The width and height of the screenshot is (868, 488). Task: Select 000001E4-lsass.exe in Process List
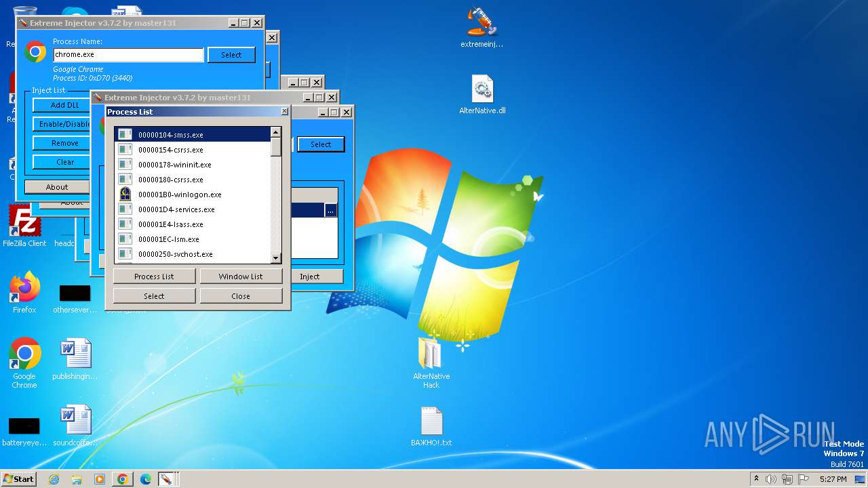pos(193,224)
